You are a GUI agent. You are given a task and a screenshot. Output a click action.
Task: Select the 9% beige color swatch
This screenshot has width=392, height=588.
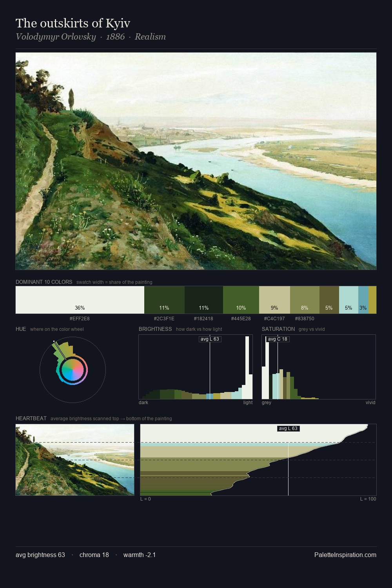pos(274,300)
